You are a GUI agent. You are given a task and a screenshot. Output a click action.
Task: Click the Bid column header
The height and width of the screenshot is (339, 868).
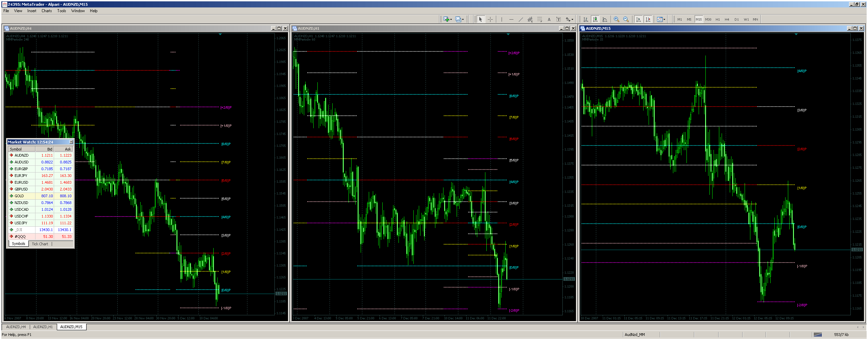(45, 149)
